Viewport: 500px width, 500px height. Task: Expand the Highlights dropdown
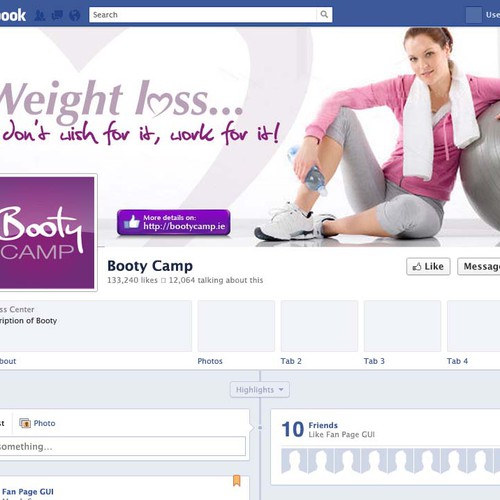point(260,389)
